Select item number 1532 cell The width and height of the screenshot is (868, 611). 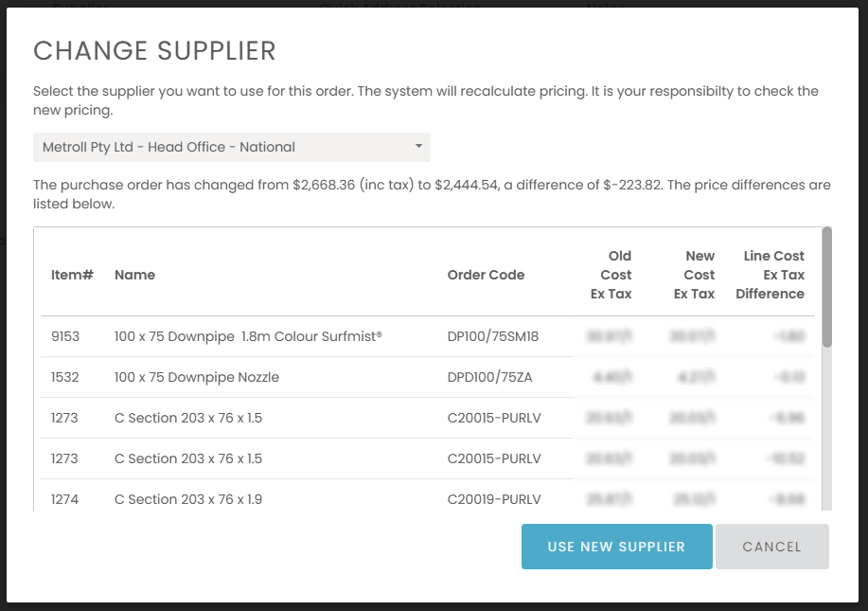click(64, 377)
